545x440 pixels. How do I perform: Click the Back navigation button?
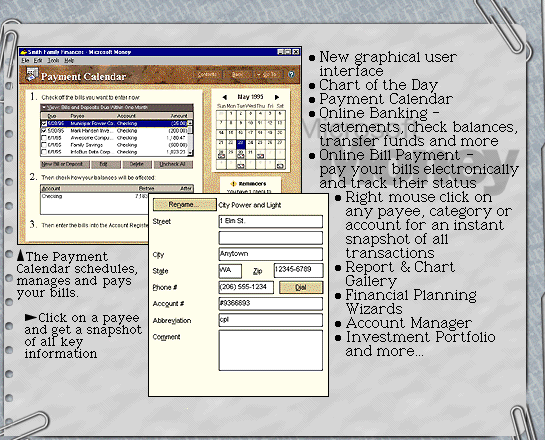[237, 74]
